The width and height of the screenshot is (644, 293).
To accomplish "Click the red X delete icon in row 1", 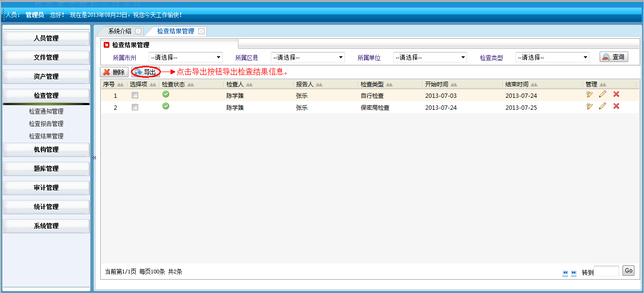I will click(616, 94).
